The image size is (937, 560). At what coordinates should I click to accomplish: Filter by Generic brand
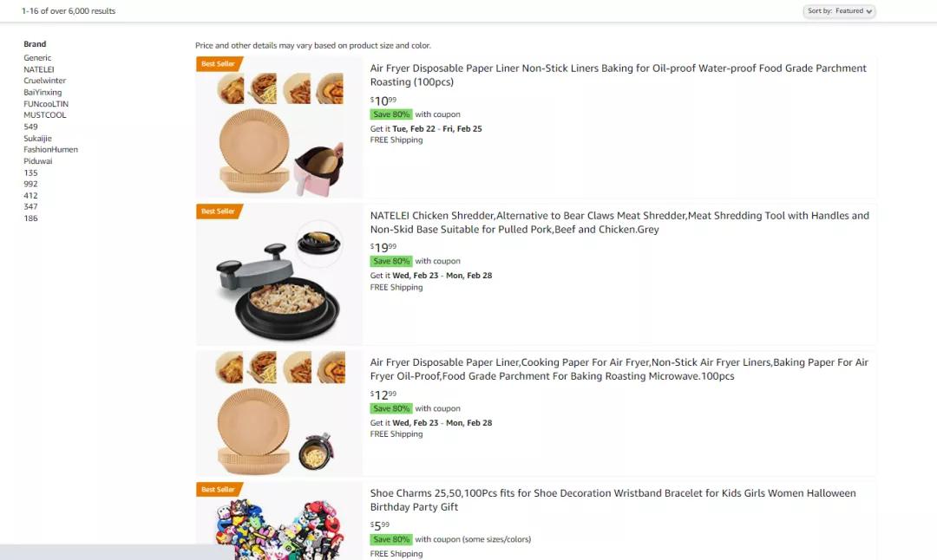click(x=37, y=58)
